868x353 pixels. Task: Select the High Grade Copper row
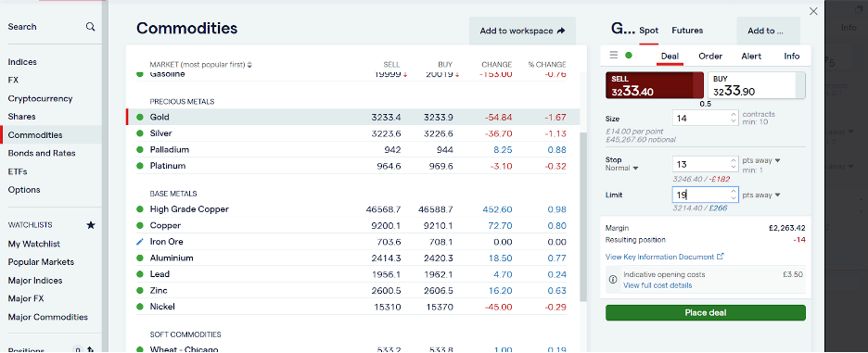coord(352,209)
